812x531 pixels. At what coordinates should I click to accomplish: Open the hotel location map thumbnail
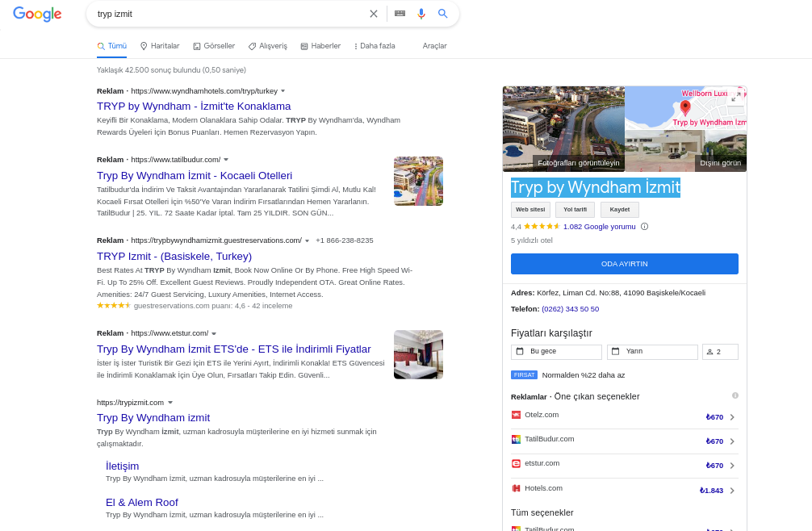[685, 107]
